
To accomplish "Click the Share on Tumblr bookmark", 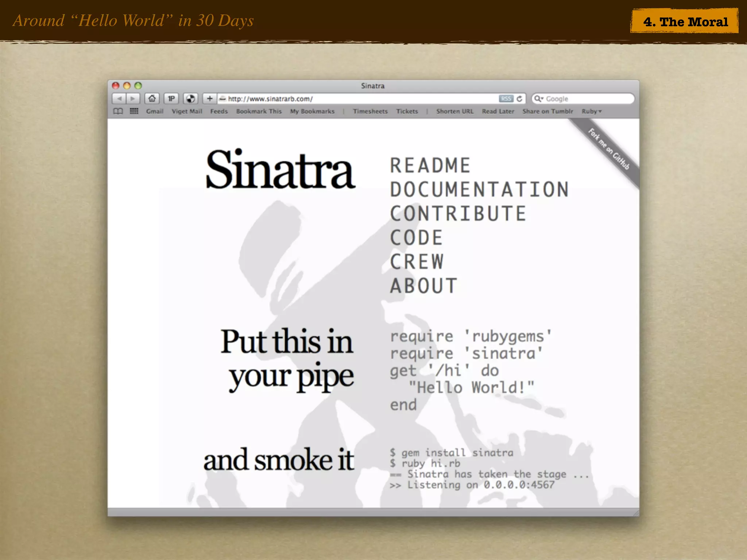I will 547,111.
